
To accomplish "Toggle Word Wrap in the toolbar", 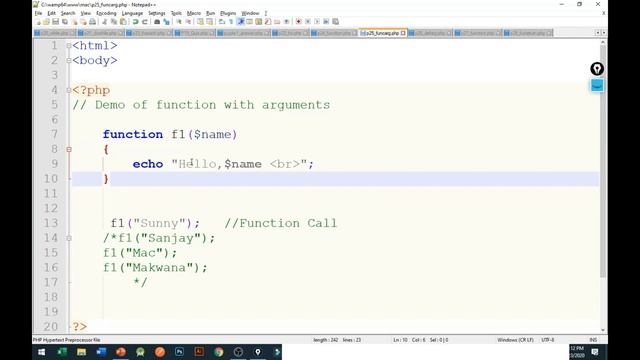I will coord(222,22).
